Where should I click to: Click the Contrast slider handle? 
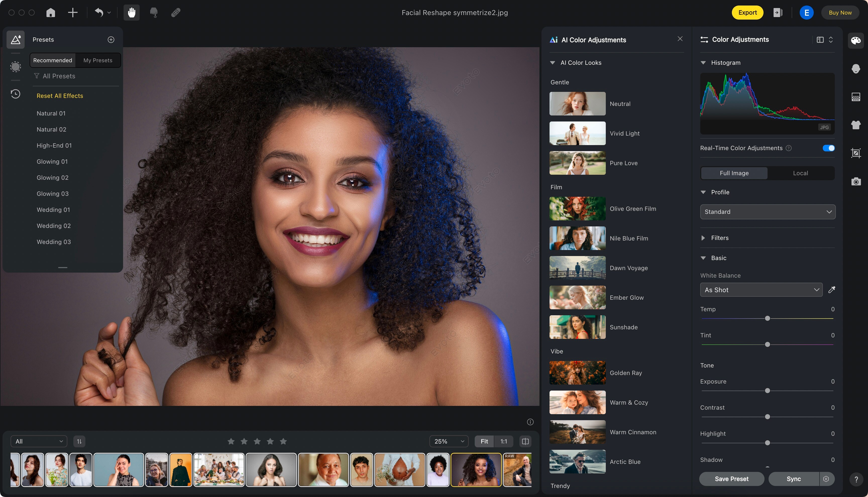(x=767, y=417)
